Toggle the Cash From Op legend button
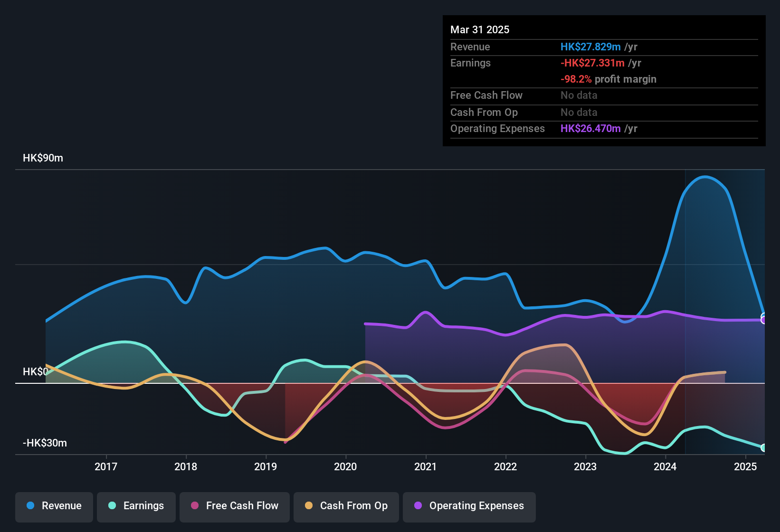Image resolution: width=780 pixels, height=532 pixels. (346, 506)
